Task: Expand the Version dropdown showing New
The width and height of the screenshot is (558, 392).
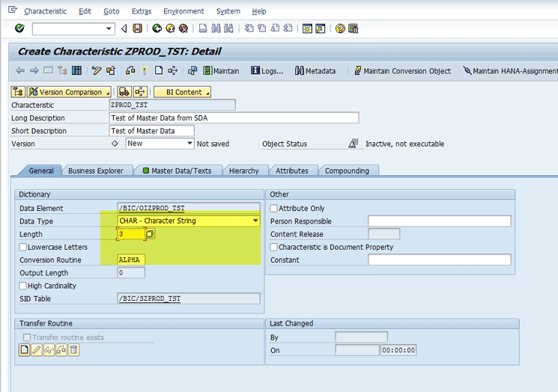Action: 189,144
